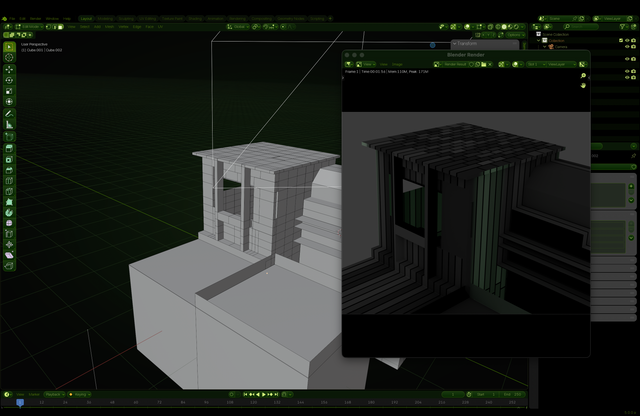Select the Move tool
This screenshot has width=640, height=416.
click(9, 70)
